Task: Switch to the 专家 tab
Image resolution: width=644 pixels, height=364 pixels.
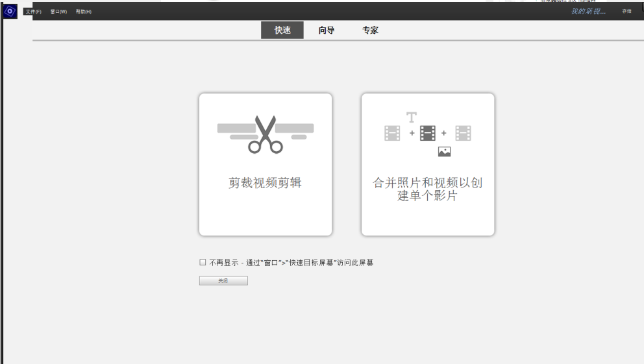Action: 370,30
